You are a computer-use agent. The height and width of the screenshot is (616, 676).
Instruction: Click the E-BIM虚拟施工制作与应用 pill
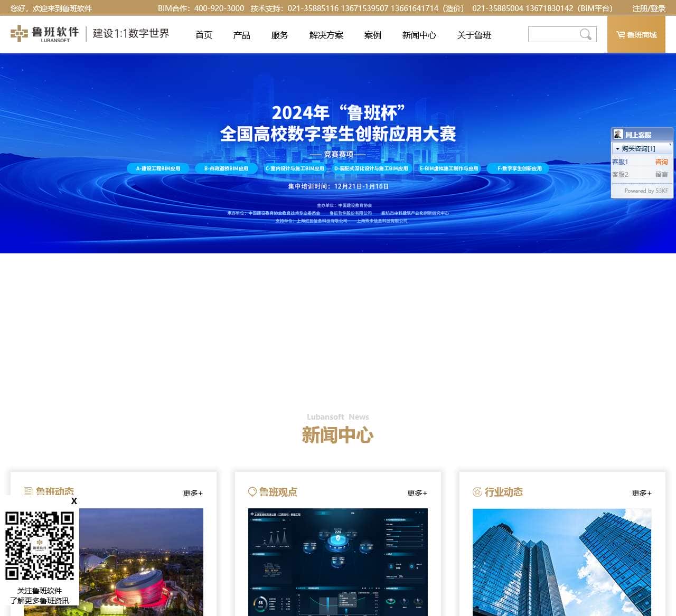[449, 168]
